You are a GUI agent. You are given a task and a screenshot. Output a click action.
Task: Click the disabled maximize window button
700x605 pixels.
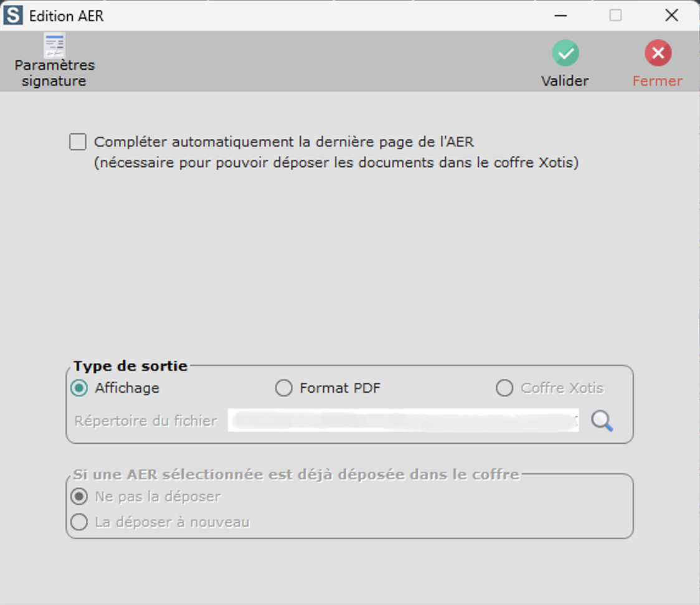click(x=615, y=16)
